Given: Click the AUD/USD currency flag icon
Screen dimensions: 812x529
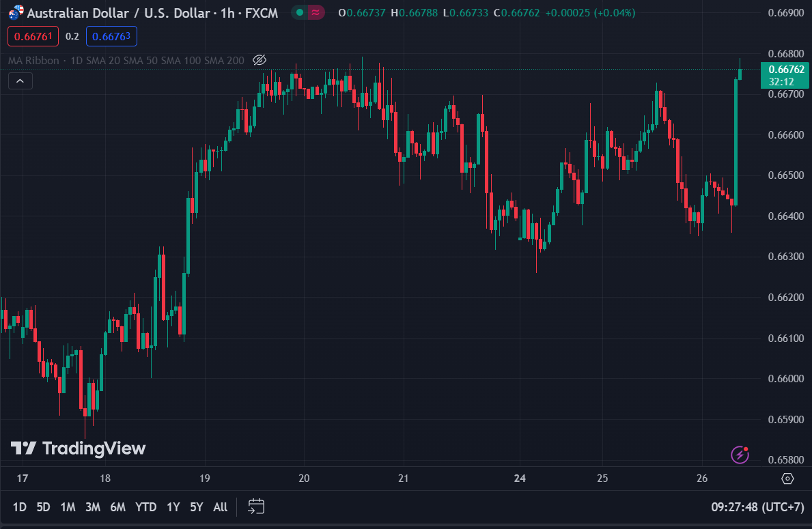Looking at the screenshot, I should tap(16, 12).
